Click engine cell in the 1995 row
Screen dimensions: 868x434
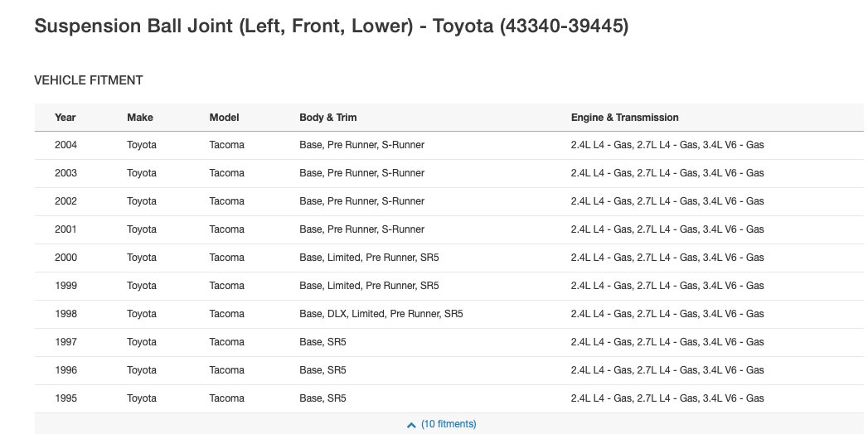click(667, 398)
